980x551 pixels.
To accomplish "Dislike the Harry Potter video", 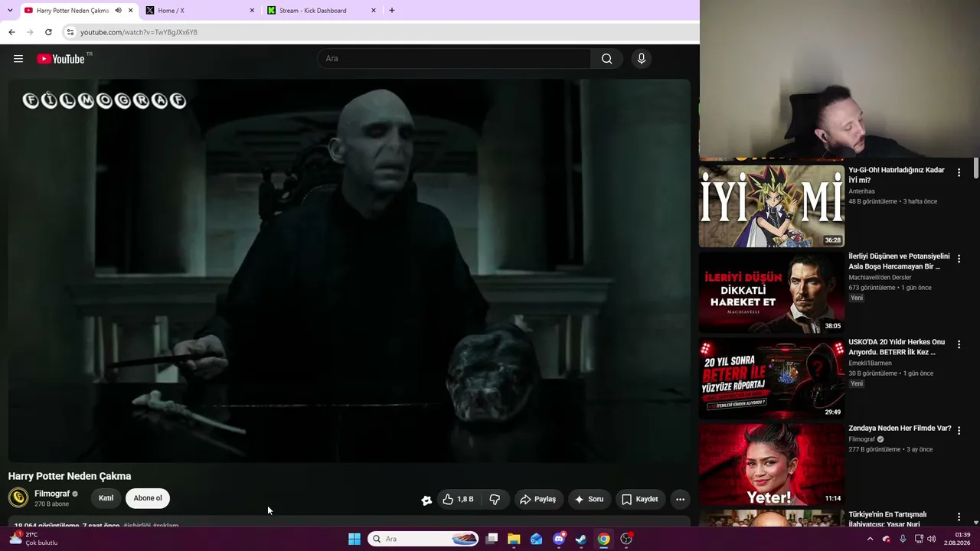I will coord(495,499).
